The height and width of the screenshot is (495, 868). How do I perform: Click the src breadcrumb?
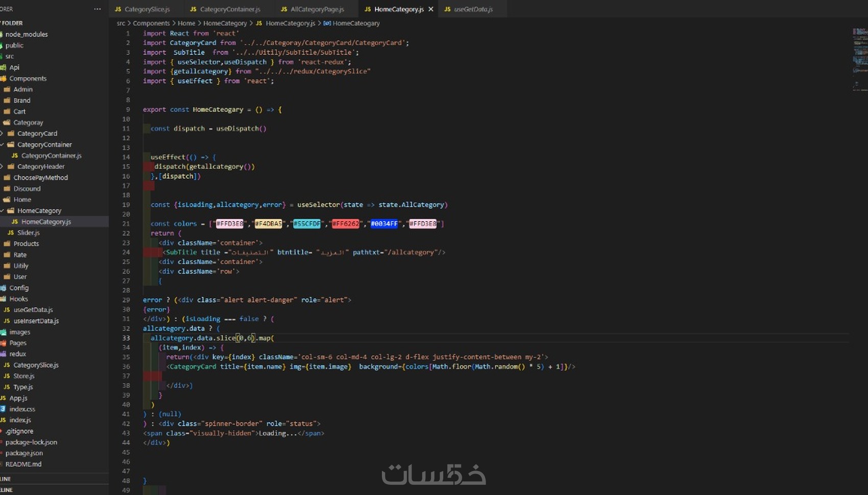coord(121,23)
